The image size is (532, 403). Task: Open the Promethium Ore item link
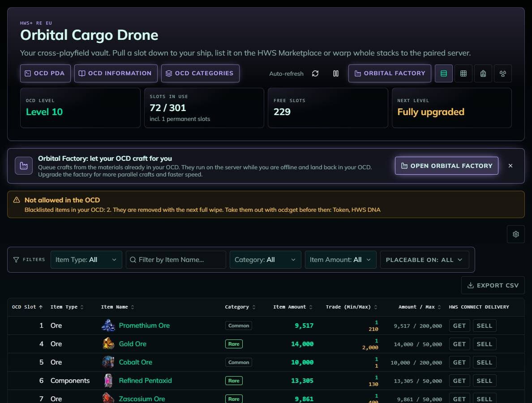[x=144, y=326]
